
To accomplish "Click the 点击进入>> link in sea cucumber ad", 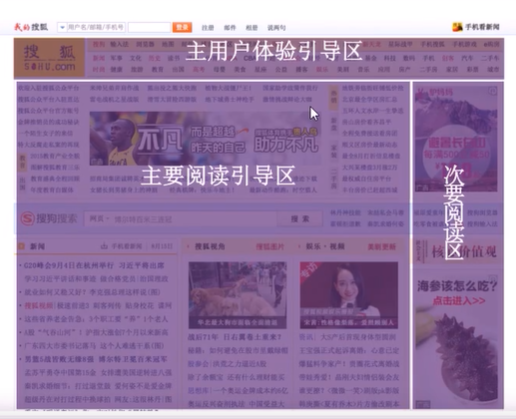I will pyautogui.click(x=459, y=301).
